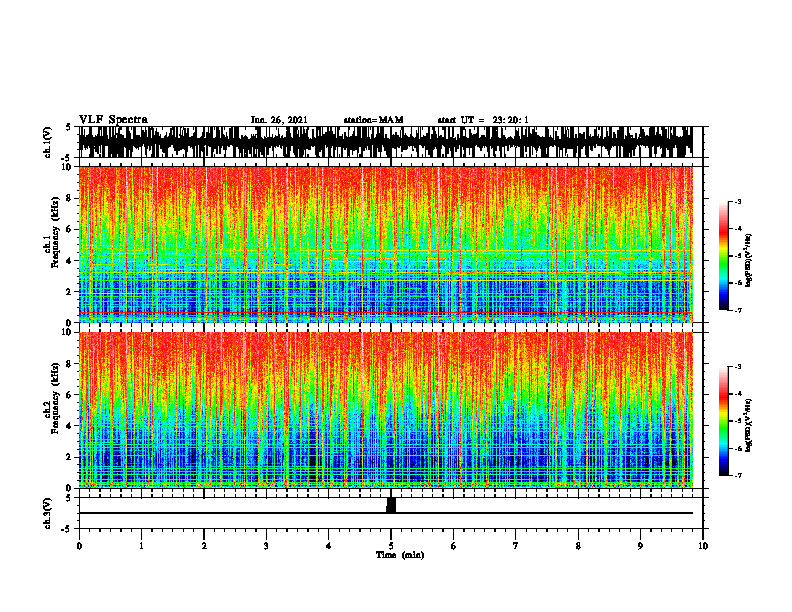Click the ch.2 colorbar log(PSD) units label
This screenshot has width=792, height=612.
click(x=749, y=424)
